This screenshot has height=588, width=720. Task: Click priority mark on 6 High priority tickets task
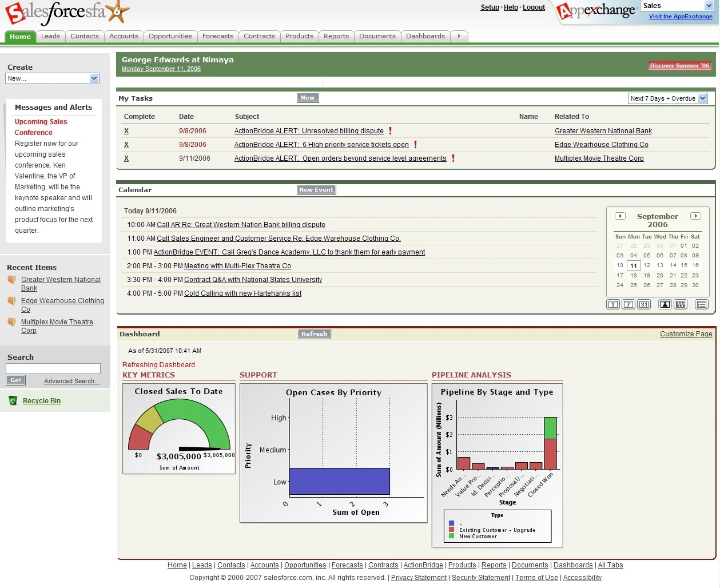point(416,145)
